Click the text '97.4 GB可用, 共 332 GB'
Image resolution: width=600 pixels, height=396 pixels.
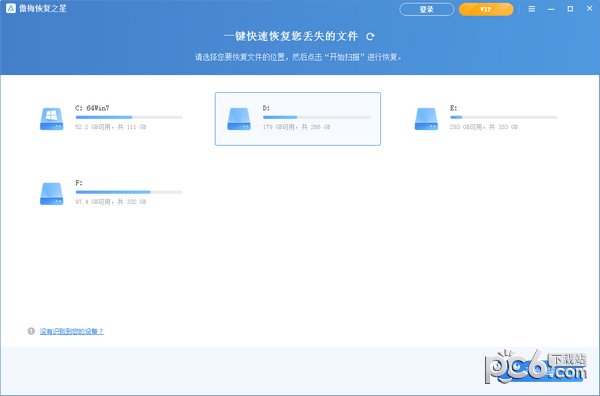pos(111,201)
